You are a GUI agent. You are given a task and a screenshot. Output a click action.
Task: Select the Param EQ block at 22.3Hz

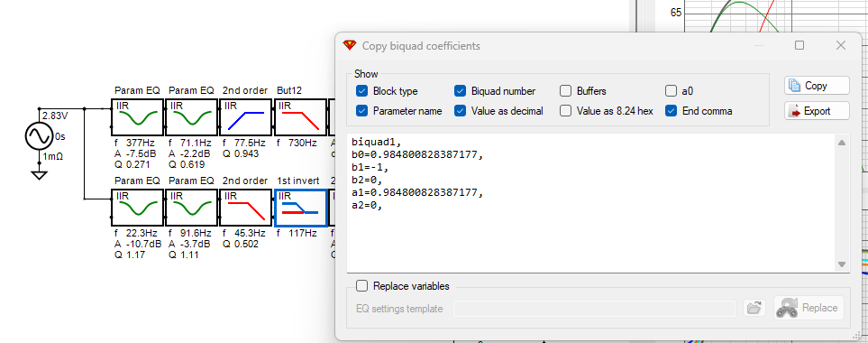click(x=137, y=208)
